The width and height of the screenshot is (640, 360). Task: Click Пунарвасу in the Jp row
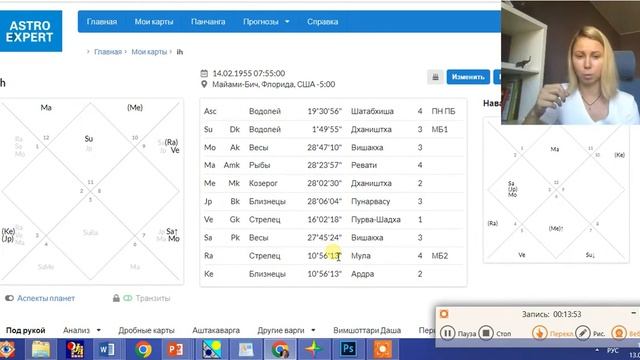tap(371, 201)
